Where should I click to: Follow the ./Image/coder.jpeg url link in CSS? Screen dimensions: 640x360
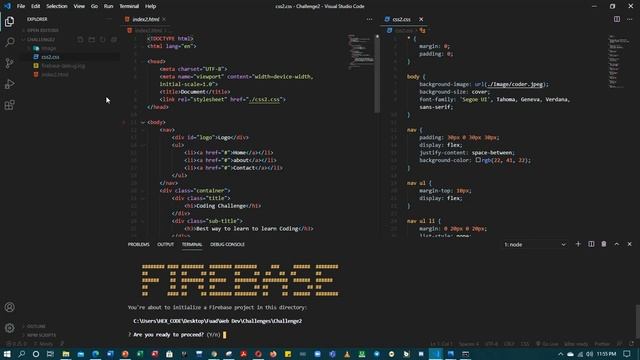coord(515,84)
